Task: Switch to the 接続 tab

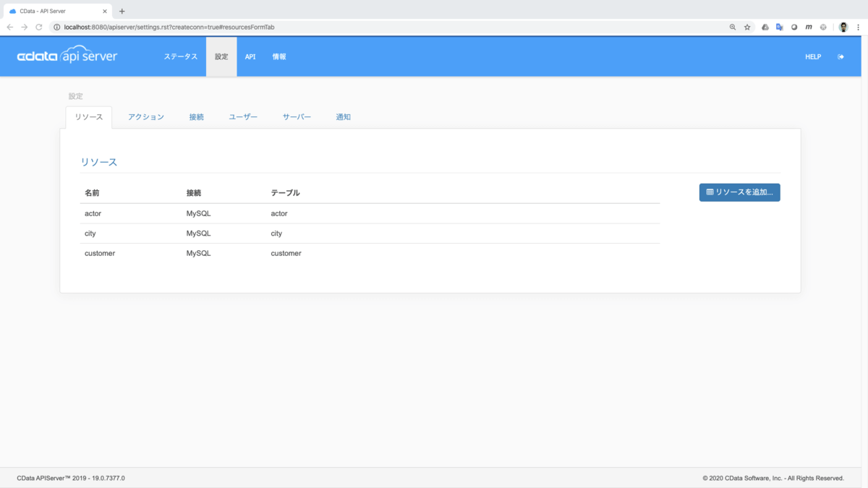Action: pyautogui.click(x=197, y=117)
